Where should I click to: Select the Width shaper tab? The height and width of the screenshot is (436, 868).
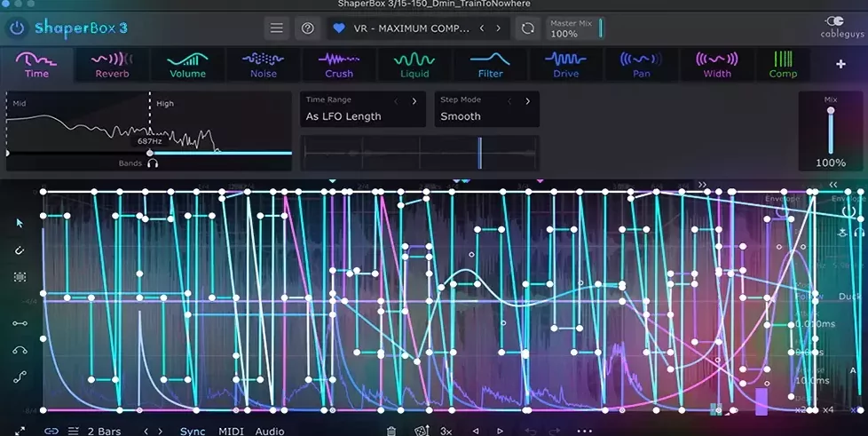(x=717, y=65)
